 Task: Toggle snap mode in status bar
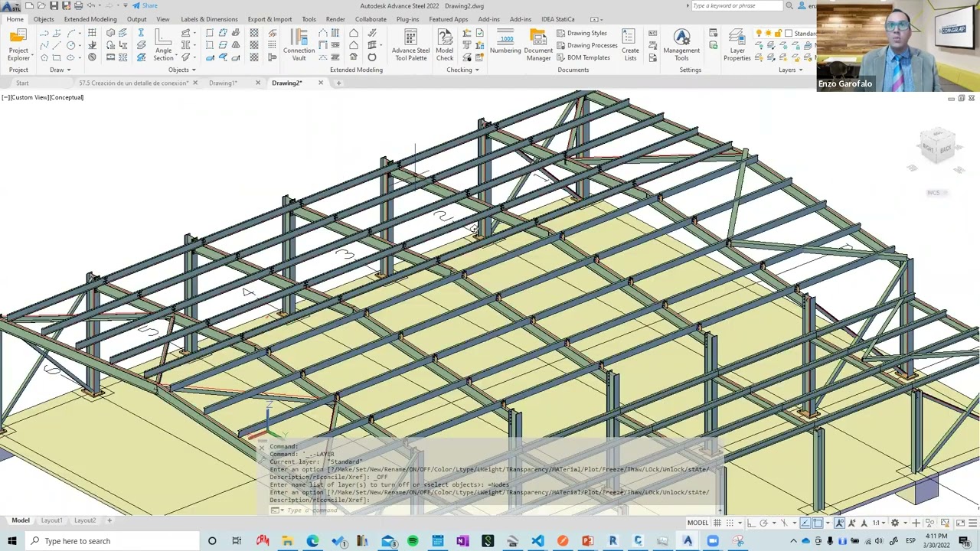[728, 523]
